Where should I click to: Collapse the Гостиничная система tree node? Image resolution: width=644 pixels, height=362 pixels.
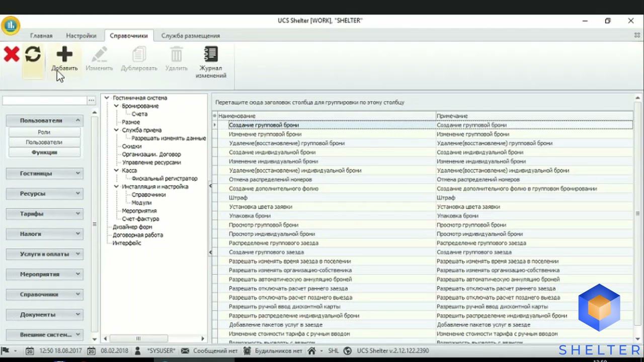pos(107,98)
